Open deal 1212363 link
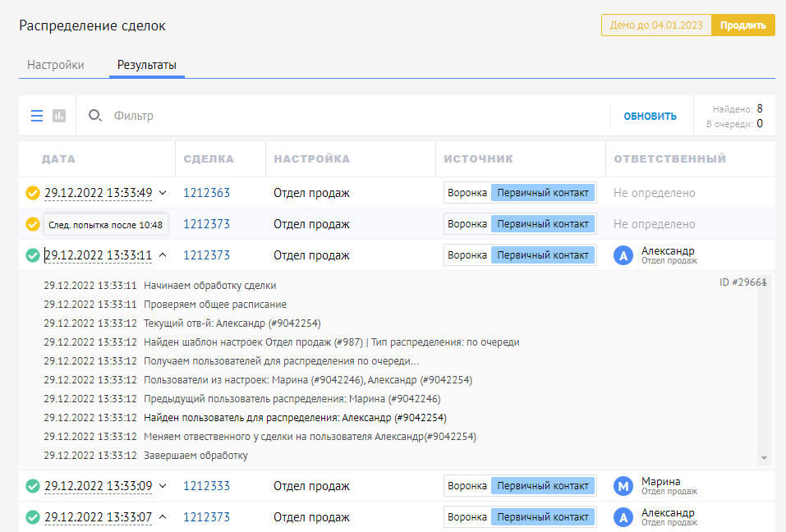 206,193
